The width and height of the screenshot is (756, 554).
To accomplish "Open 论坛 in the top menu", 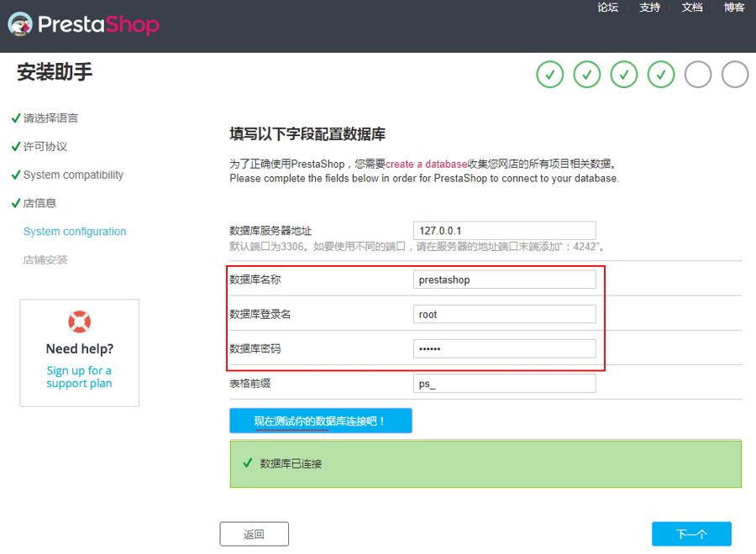I will [x=607, y=8].
